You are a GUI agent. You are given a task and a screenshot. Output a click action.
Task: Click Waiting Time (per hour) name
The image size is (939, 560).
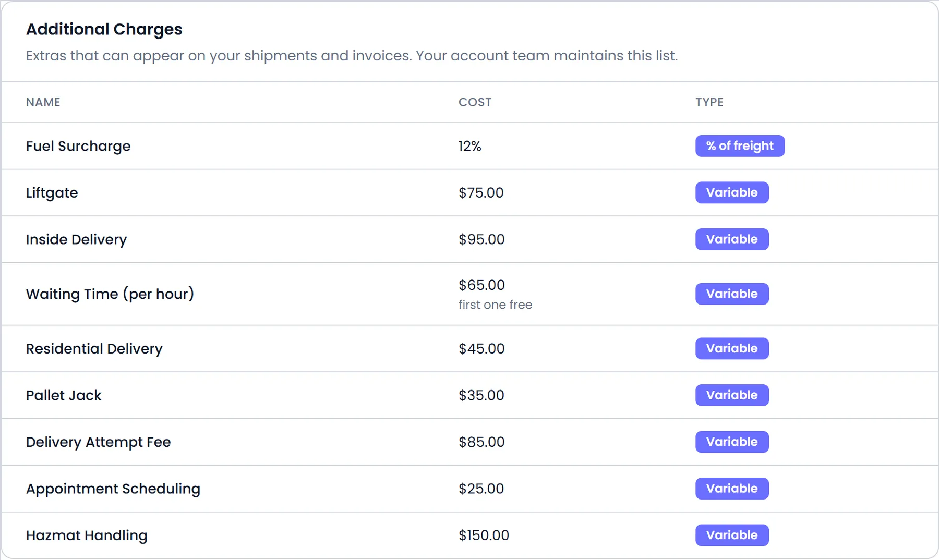coord(110,294)
